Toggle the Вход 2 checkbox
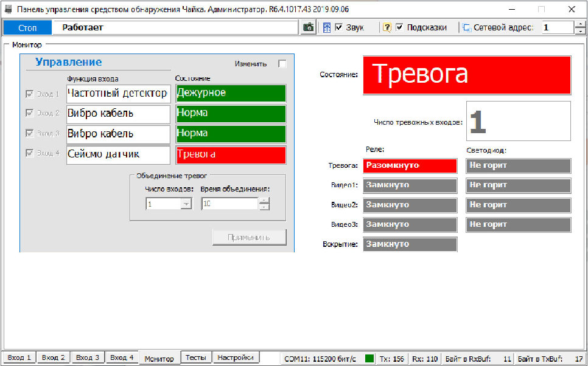The width and height of the screenshot is (588, 366). click(29, 112)
